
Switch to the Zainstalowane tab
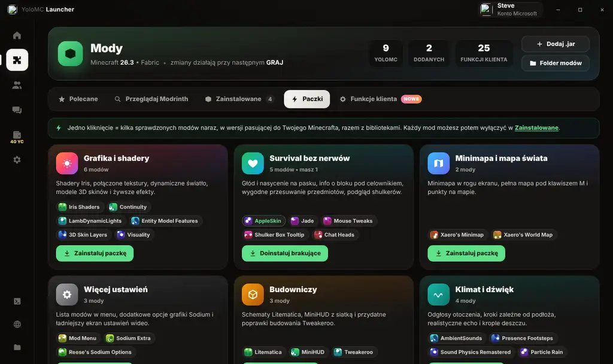pyautogui.click(x=239, y=99)
